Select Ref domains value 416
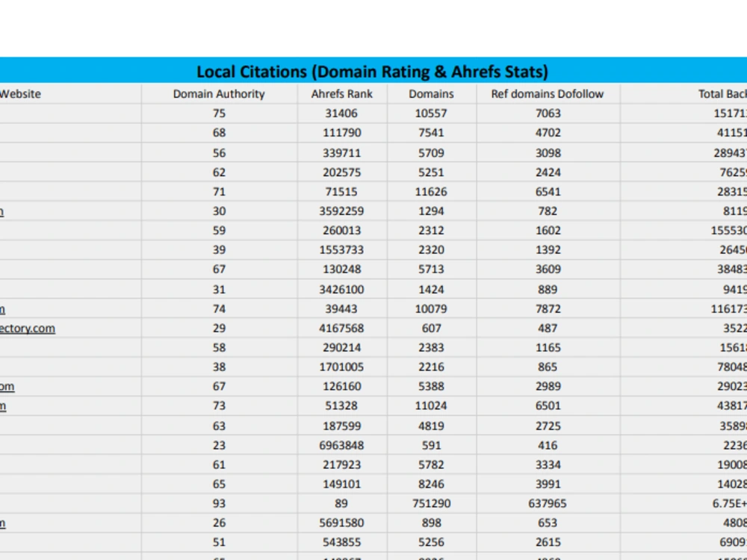The image size is (747, 560). click(x=548, y=445)
